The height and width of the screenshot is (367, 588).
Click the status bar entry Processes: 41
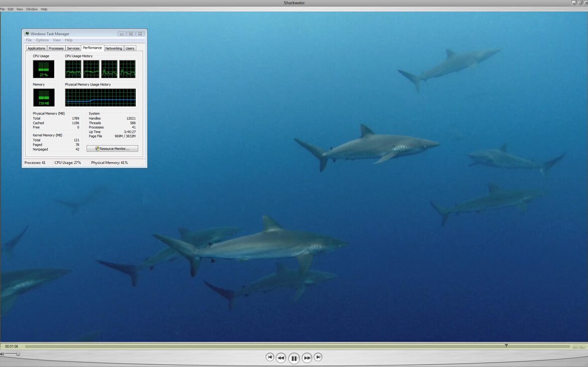click(x=35, y=163)
